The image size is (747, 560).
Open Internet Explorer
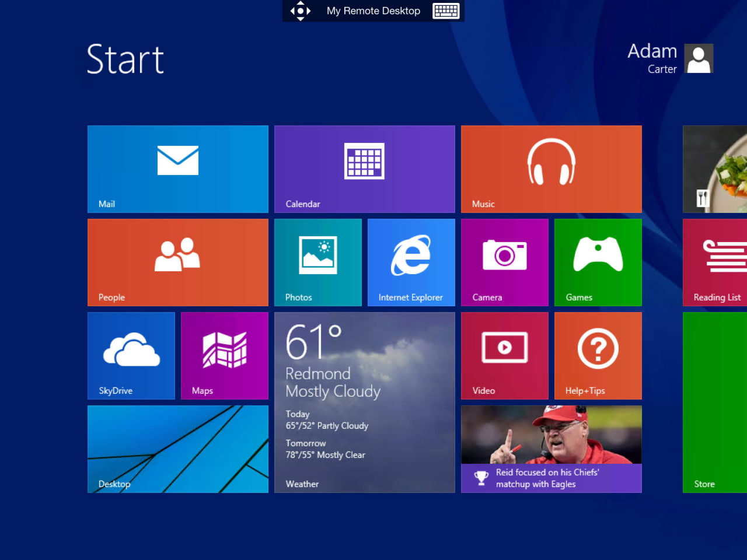tap(411, 262)
